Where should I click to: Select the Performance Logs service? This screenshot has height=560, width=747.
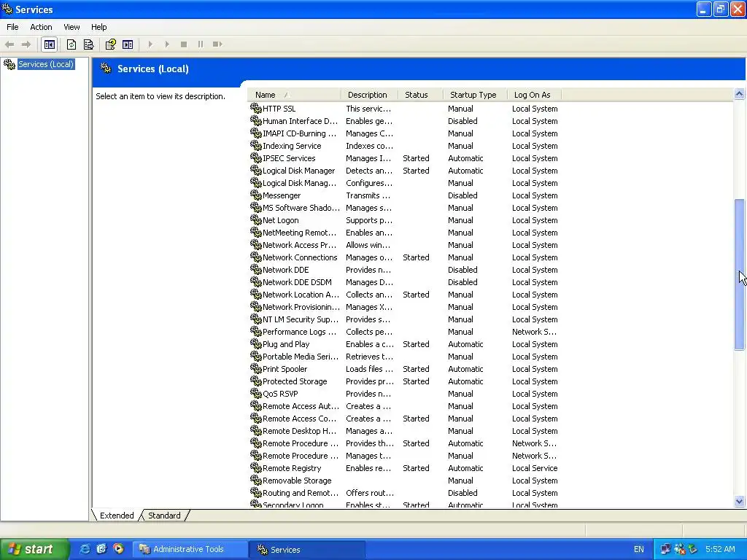[x=299, y=332]
